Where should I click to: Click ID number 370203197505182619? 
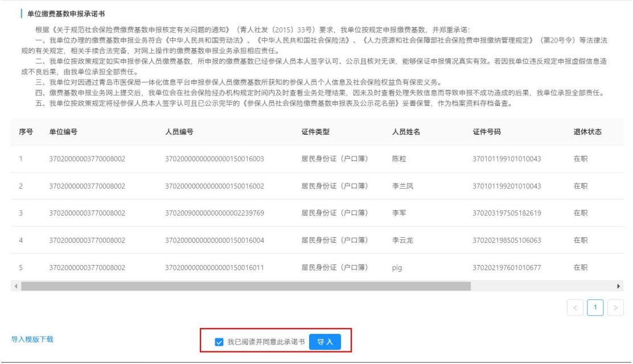click(x=507, y=213)
